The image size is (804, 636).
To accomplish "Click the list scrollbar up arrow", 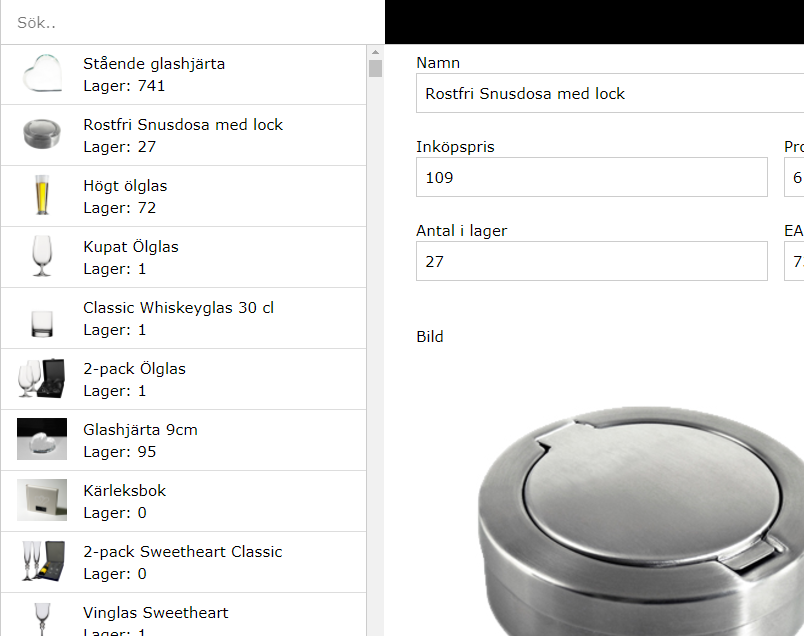I will click(x=375, y=52).
